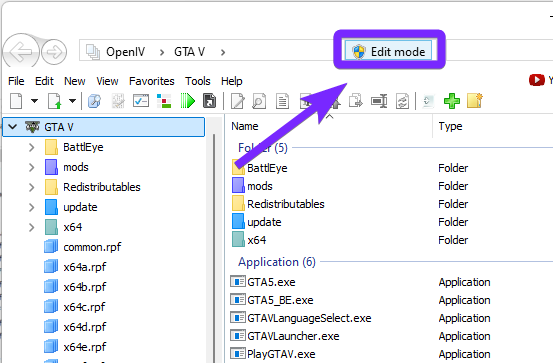The image size is (553, 363).
Task: Click the green play toolbar icon
Action: (x=187, y=101)
